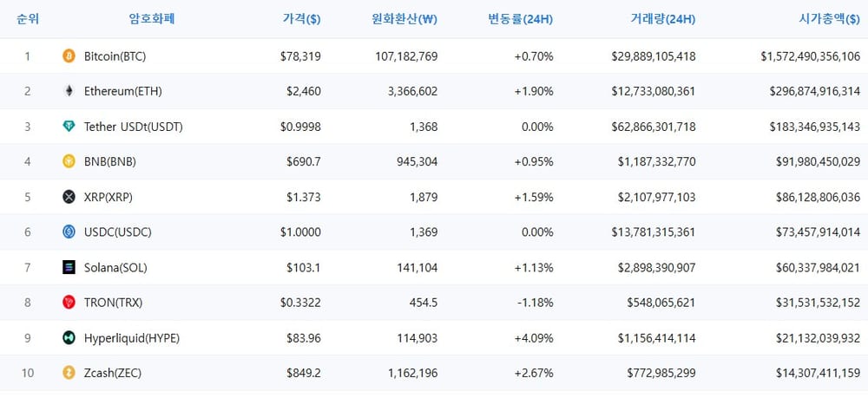Select Bitcoin price $78,319

[300, 55]
